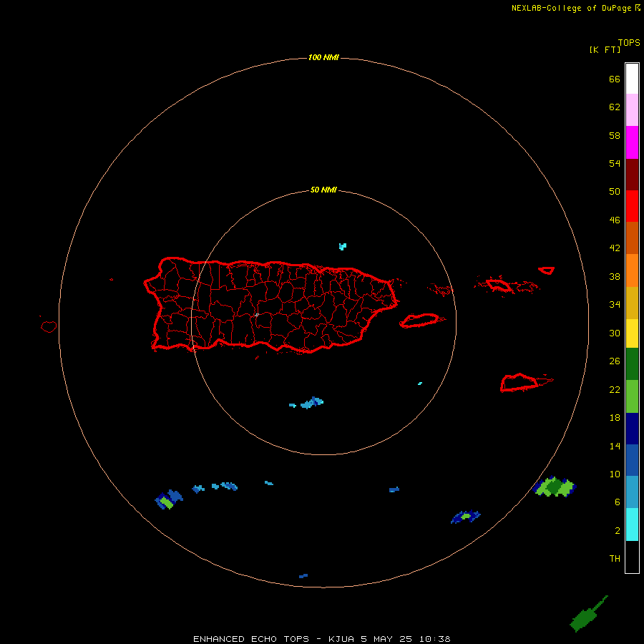Viewport: 644px width, 644px height.
Task: Click the white color swatch in legend
Action: pyautogui.click(x=632, y=79)
